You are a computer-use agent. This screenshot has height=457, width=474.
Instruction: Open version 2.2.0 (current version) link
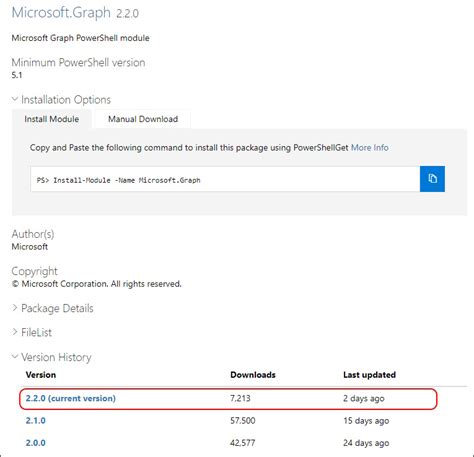[x=71, y=398]
